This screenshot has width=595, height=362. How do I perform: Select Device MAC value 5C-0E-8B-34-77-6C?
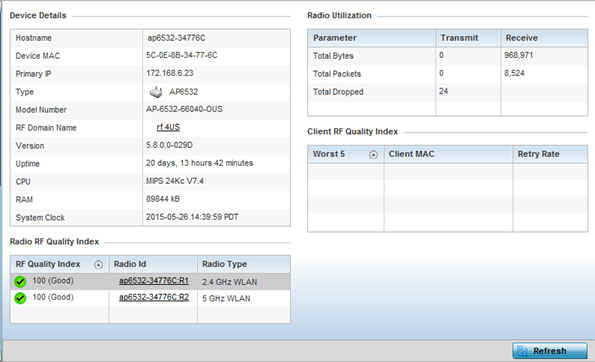182,55
